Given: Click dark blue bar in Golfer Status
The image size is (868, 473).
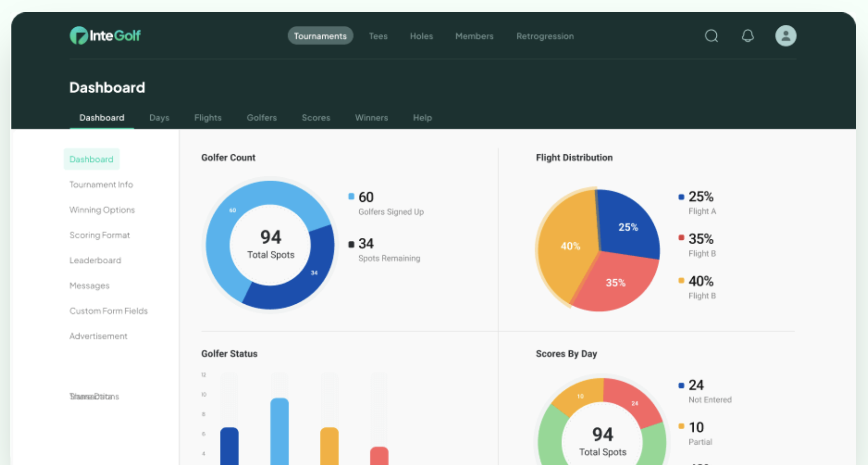Looking at the screenshot, I should [229, 447].
